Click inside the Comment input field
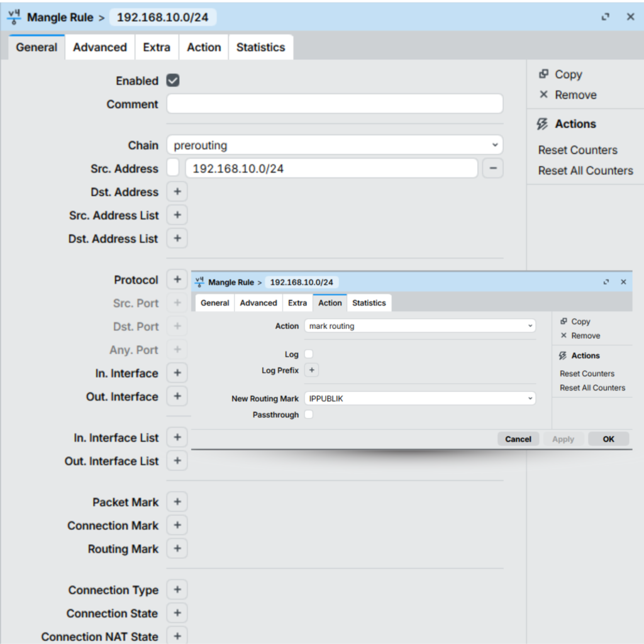Screen dimensions: 644x644 [333, 104]
